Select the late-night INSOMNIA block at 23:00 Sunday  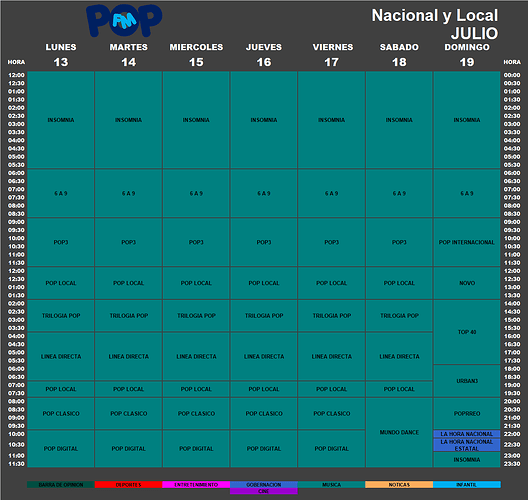(467, 460)
